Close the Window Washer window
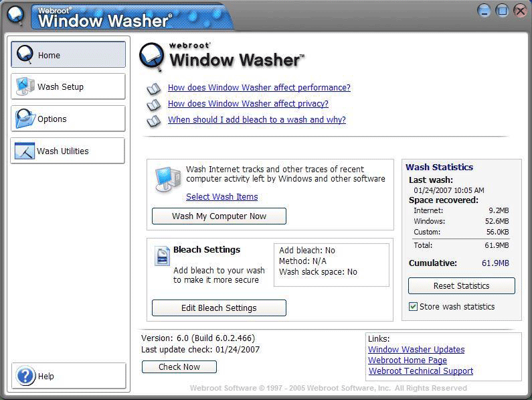Image resolution: width=532 pixels, height=400 pixels. [x=520, y=11]
